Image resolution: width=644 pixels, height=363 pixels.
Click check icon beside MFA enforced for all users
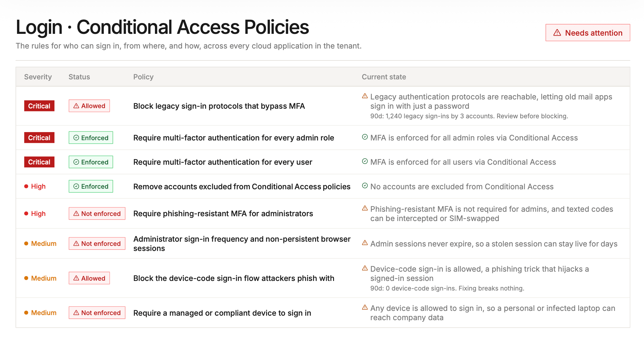point(365,161)
